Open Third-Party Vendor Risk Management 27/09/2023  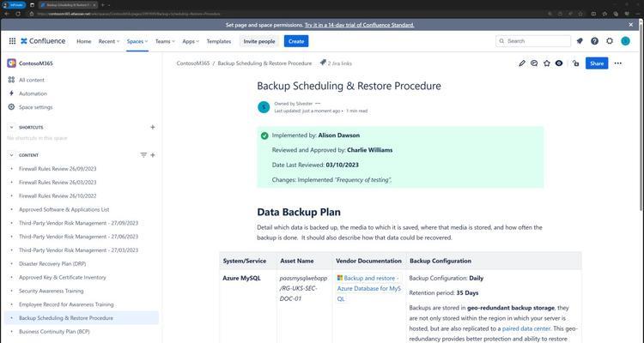78,223
